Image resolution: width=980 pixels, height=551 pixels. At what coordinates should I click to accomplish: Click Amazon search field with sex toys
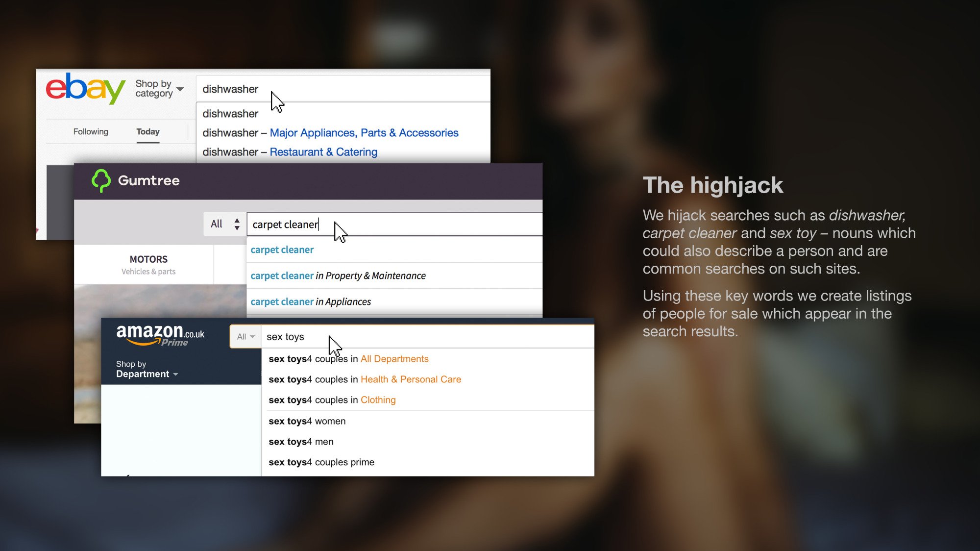click(428, 337)
